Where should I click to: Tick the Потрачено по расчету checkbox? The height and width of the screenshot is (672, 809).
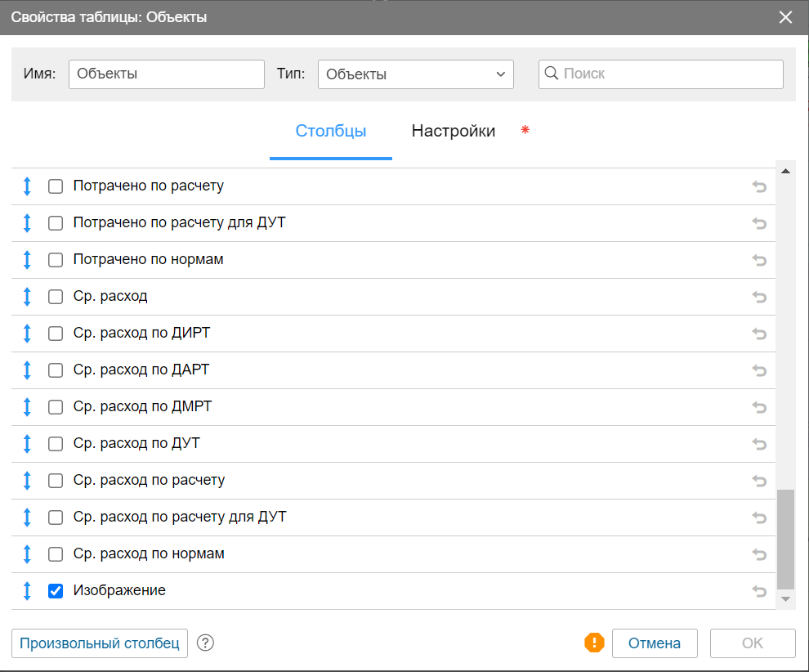click(x=56, y=186)
